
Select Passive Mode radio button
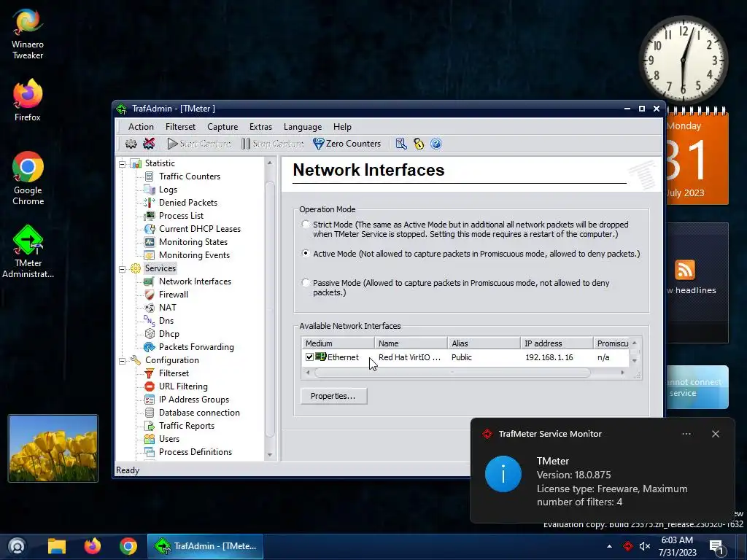click(x=306, y=282)
